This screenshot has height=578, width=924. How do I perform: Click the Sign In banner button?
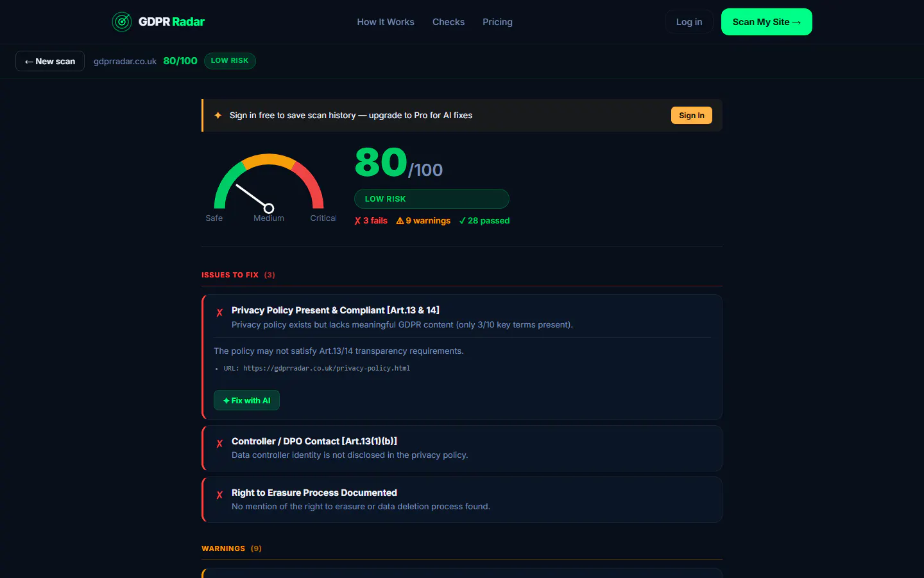pyautogui.click(x=692, y=116)
